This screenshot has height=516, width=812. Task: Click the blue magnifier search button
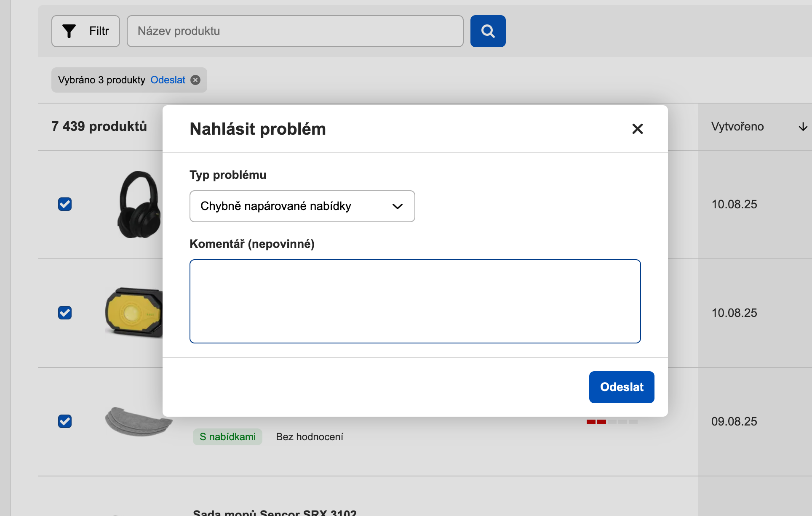point(488,31)
